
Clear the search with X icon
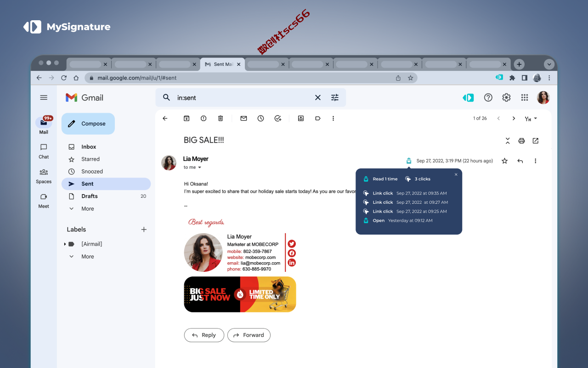click(317, 98)
